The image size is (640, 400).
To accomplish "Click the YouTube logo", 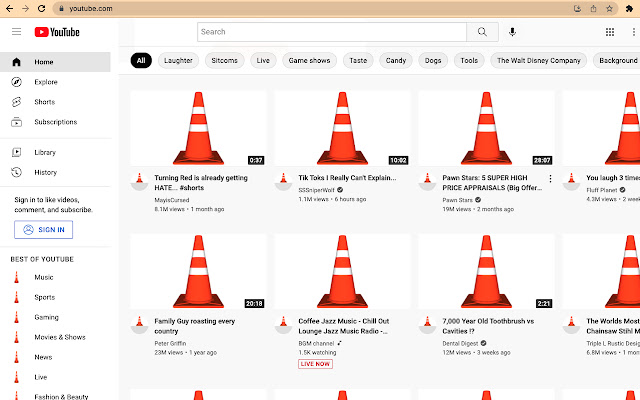I will tap(57, 32).
